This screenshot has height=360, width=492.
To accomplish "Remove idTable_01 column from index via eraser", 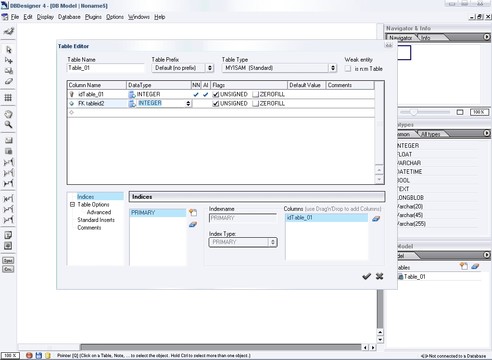I will (x=376, y=219).
